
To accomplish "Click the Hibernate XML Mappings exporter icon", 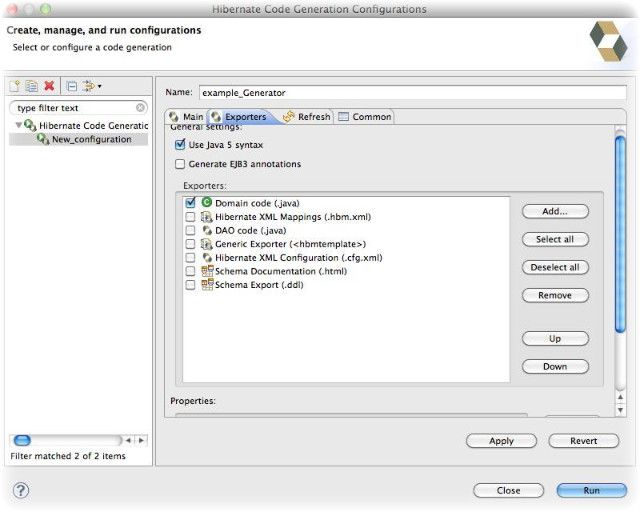I will pos(207,216).
